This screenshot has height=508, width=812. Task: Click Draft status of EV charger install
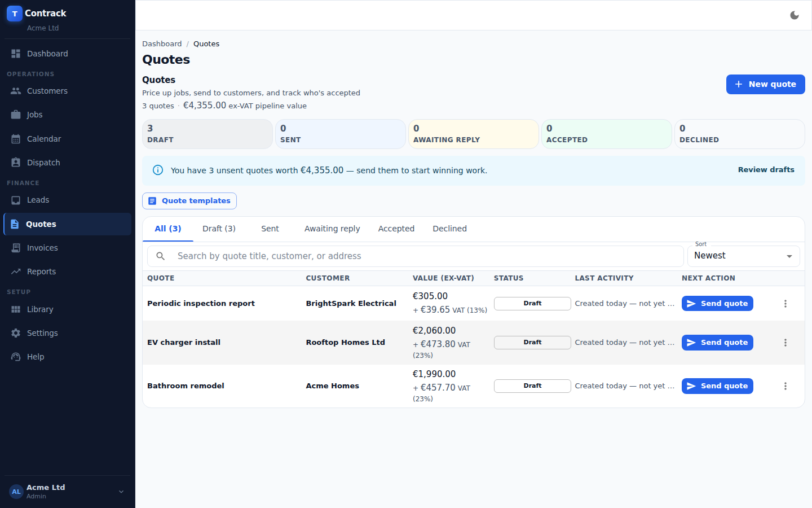pos(532,343)
